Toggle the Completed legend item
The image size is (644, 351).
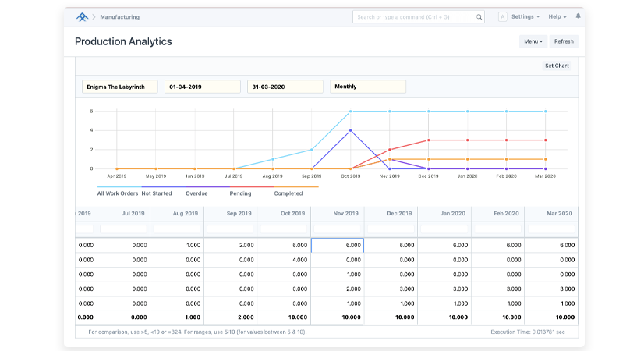288,193
